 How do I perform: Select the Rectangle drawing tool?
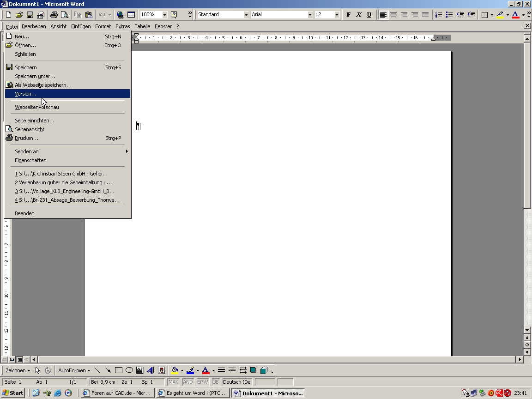tap(118, 370)
